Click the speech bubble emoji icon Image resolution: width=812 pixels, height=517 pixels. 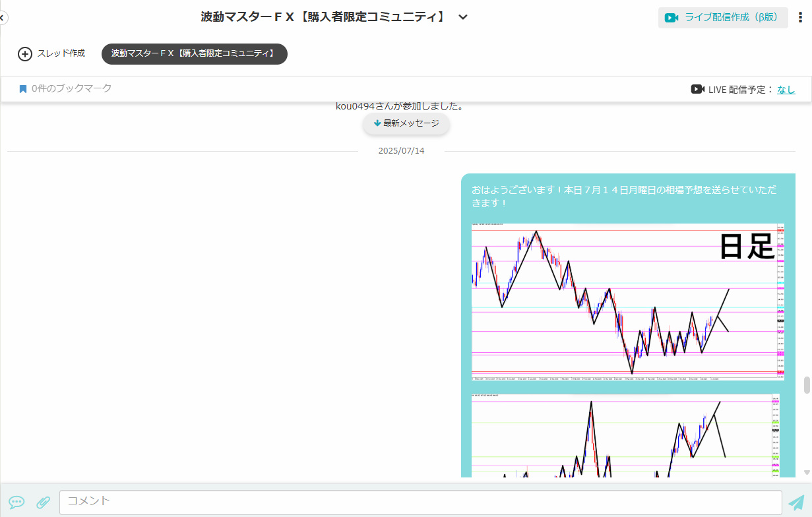point(16,502)
